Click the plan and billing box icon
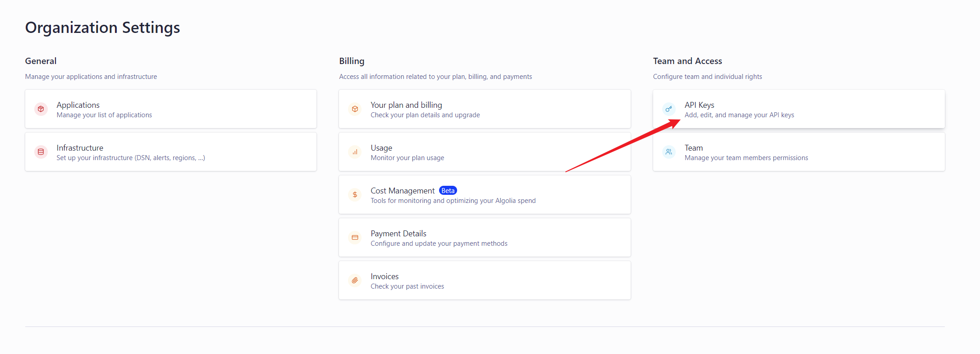The image size is (980, 354). [355, 109]
